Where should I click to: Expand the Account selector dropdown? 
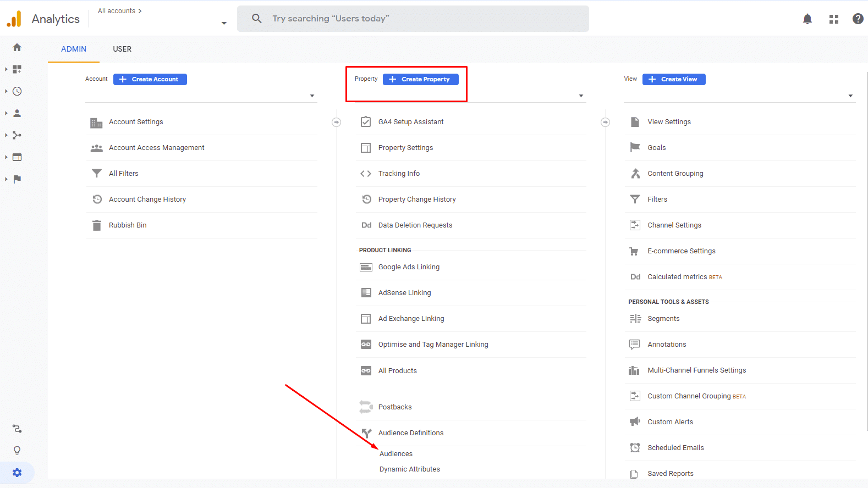312,96
